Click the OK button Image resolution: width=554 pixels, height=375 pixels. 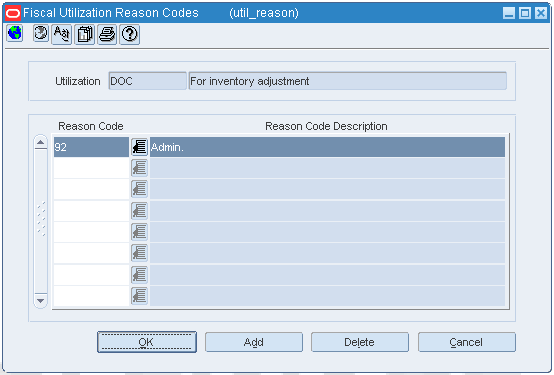147,342
